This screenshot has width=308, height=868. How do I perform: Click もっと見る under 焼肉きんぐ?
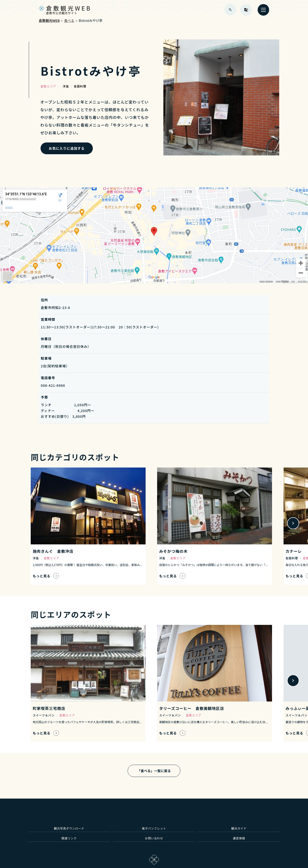point(46,576)
